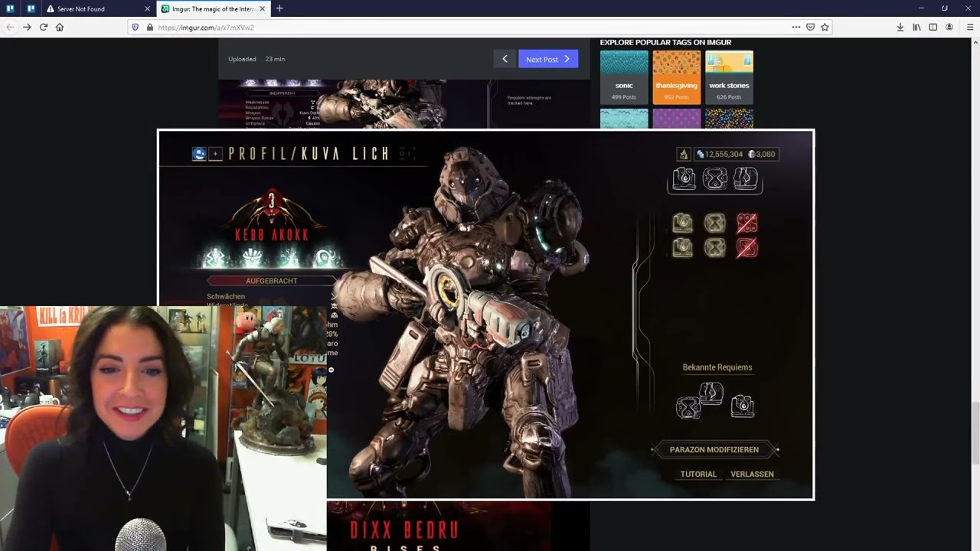Save page to Pocket
The image size is (980, 551).
pyautogui.click(x=810, y=27)
